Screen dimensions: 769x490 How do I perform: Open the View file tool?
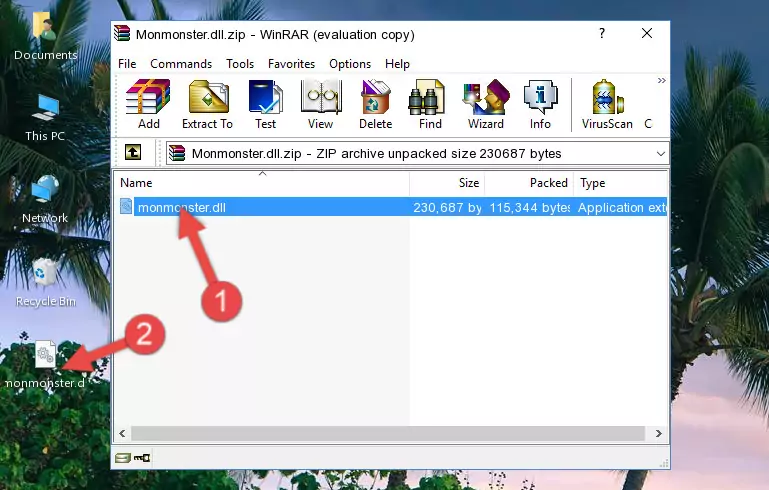pyautogui.click(x=321, y=104)
